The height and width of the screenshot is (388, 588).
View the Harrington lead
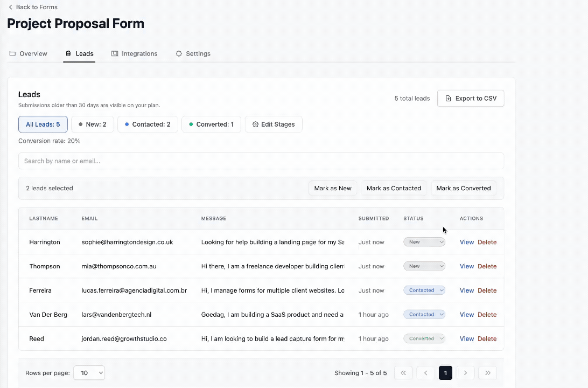coord(467,242)
